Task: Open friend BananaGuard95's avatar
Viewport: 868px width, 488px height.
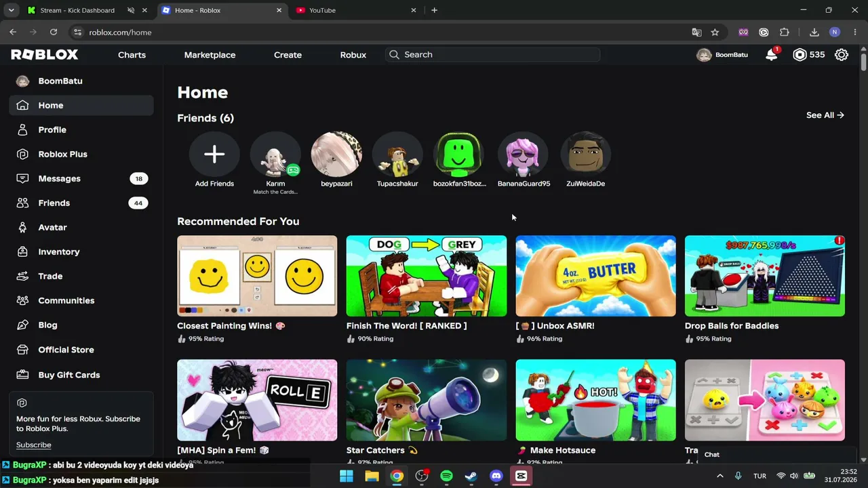Action: point(524,155)
